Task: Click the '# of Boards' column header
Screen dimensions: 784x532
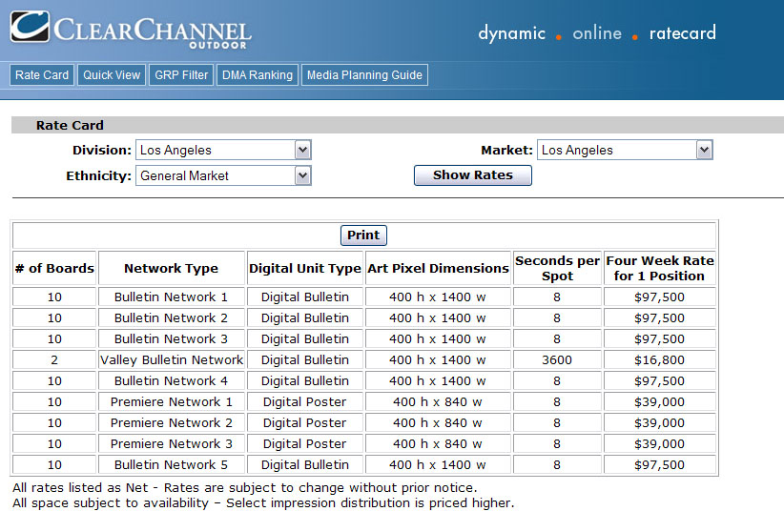Action: tap(54, 269)
